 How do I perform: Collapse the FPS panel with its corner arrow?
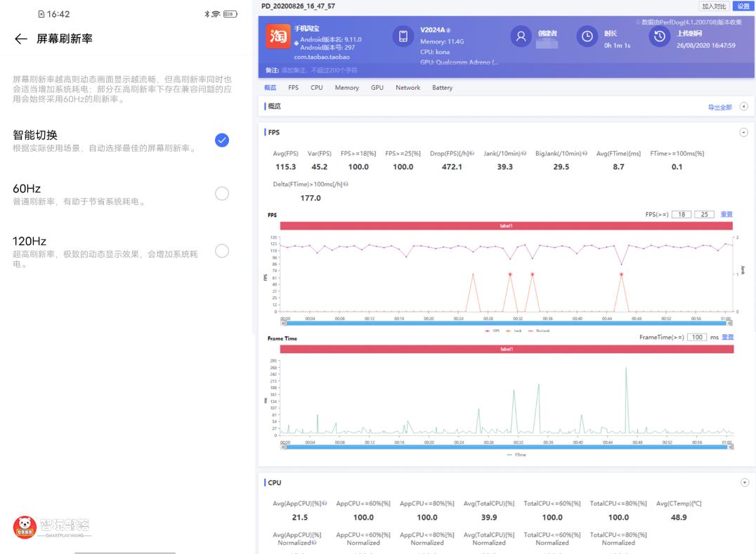(x=744, y=131)
